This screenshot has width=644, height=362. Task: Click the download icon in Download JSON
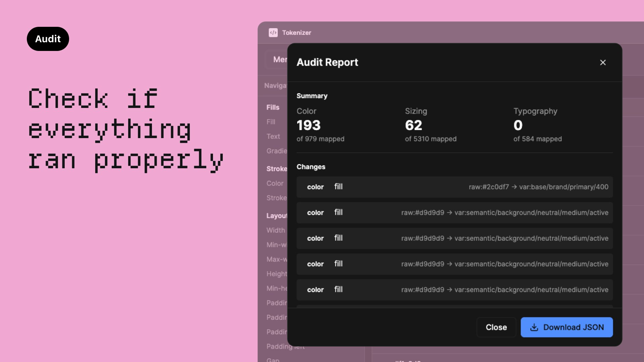(534, 327)
